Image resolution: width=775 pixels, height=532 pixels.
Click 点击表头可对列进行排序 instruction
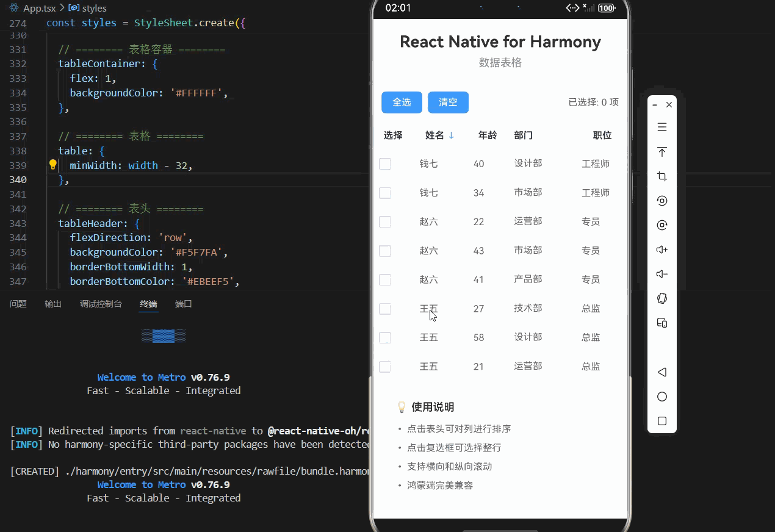point(459,429)
